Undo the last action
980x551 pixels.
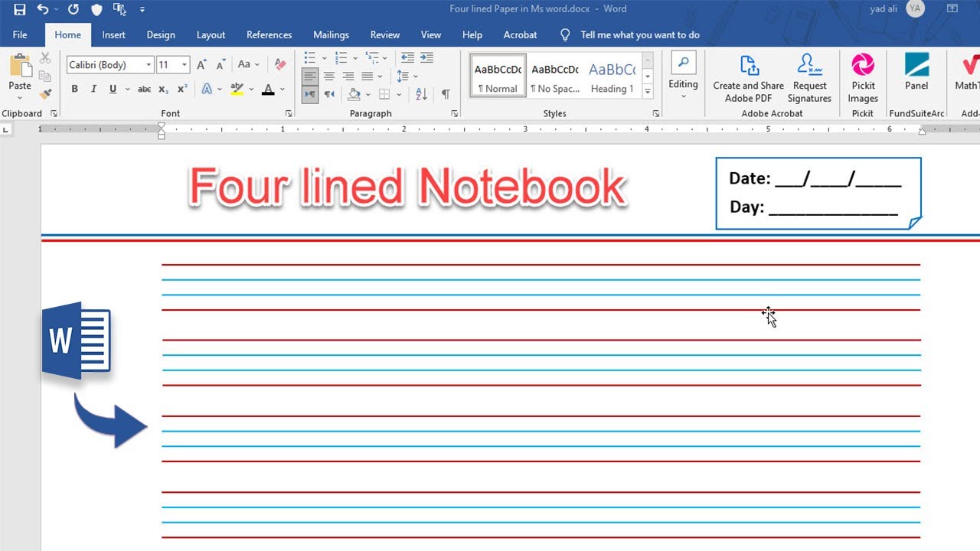[x=43, y=9]
